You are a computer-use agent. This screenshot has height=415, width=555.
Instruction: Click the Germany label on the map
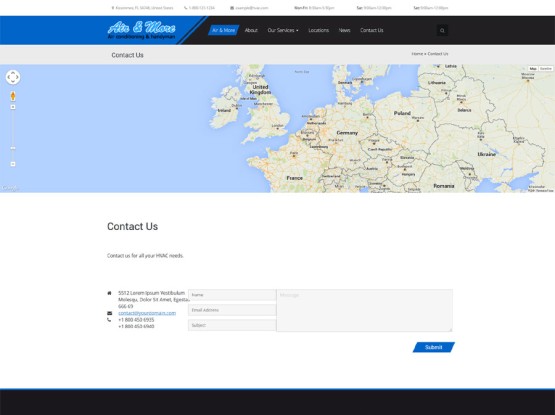click(x=347, y=133)
